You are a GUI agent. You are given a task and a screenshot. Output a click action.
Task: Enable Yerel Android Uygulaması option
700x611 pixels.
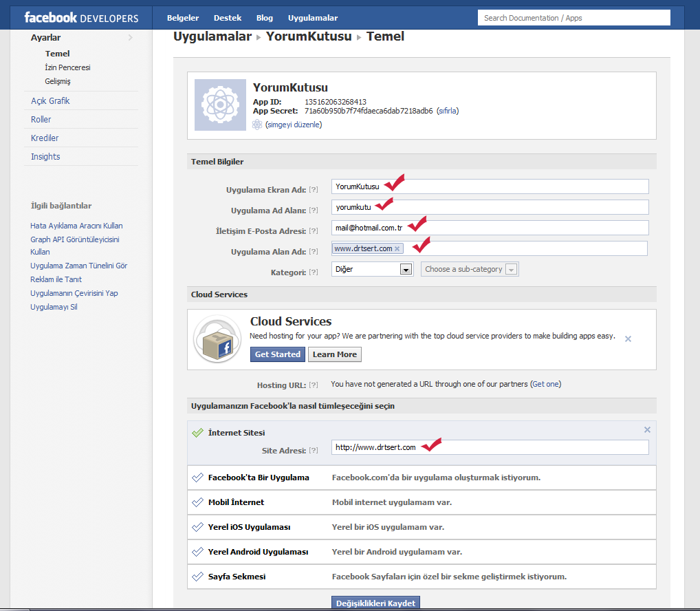point(197,552)
